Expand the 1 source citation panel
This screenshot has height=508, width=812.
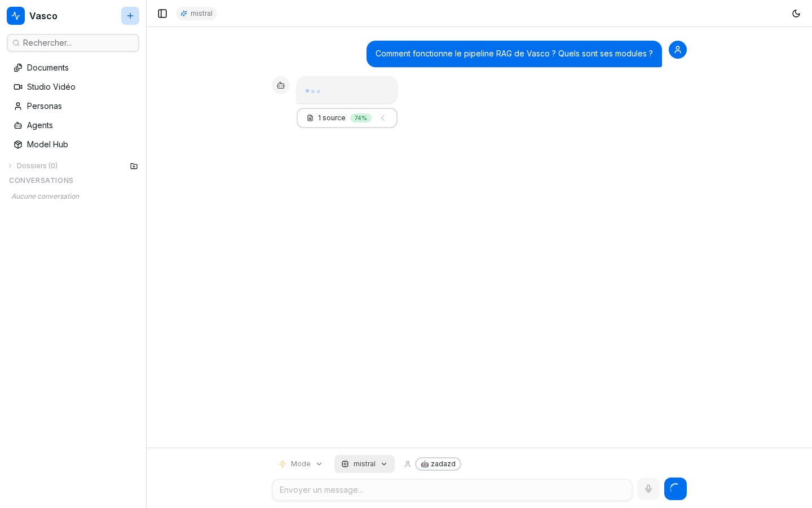click(x=347, y=118)
